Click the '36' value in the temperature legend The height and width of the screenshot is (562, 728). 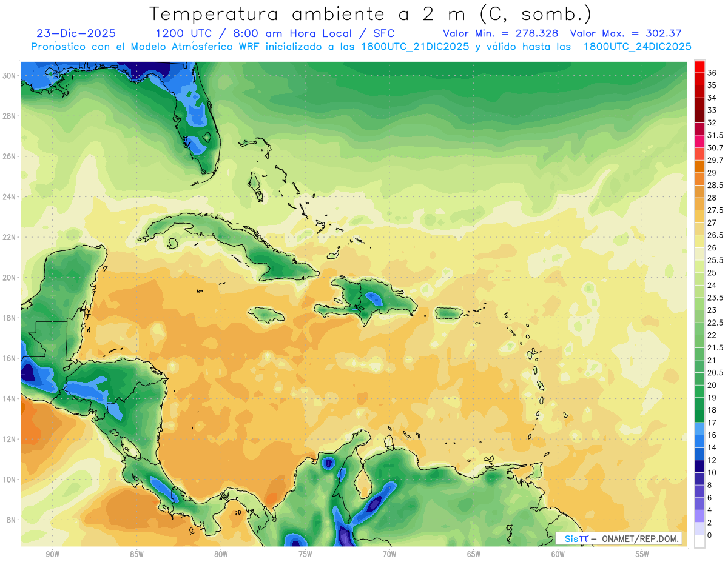(712, 73)
